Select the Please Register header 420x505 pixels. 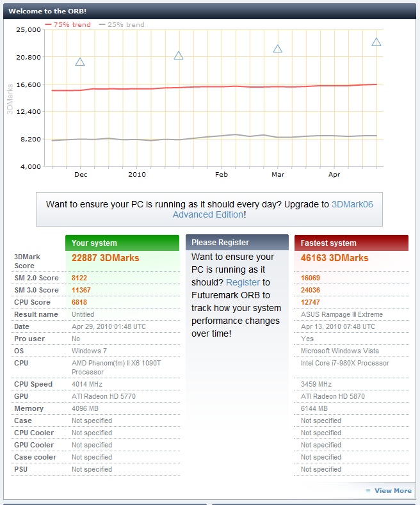(x=237, y=243)
